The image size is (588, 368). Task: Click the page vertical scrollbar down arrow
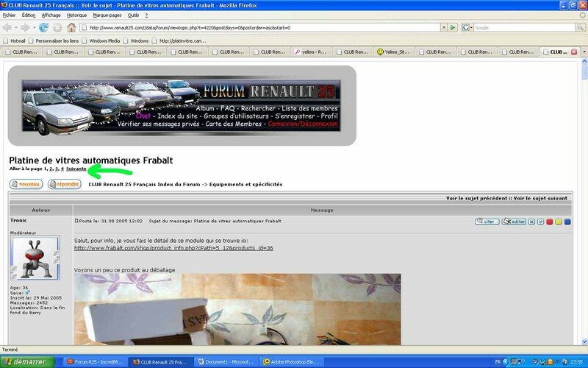pyautogui.click(x=584, y=342)
